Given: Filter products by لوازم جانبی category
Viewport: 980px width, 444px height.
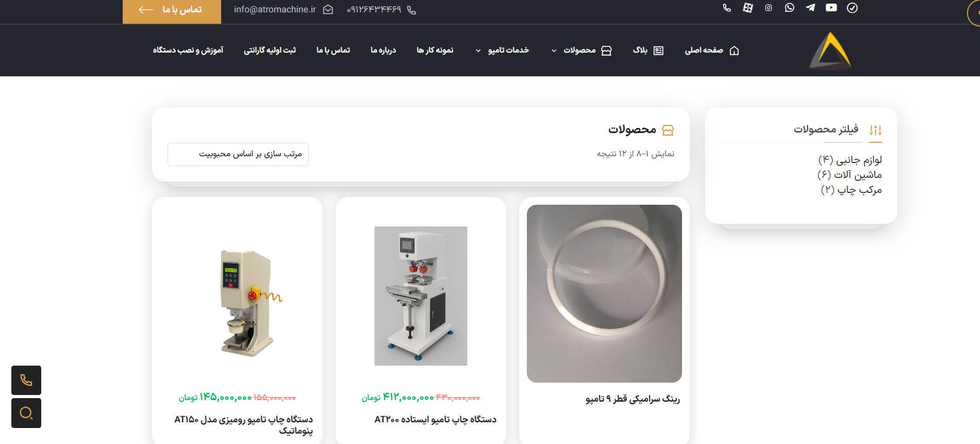Looking at the screenshot, I should tap(850, 160).
